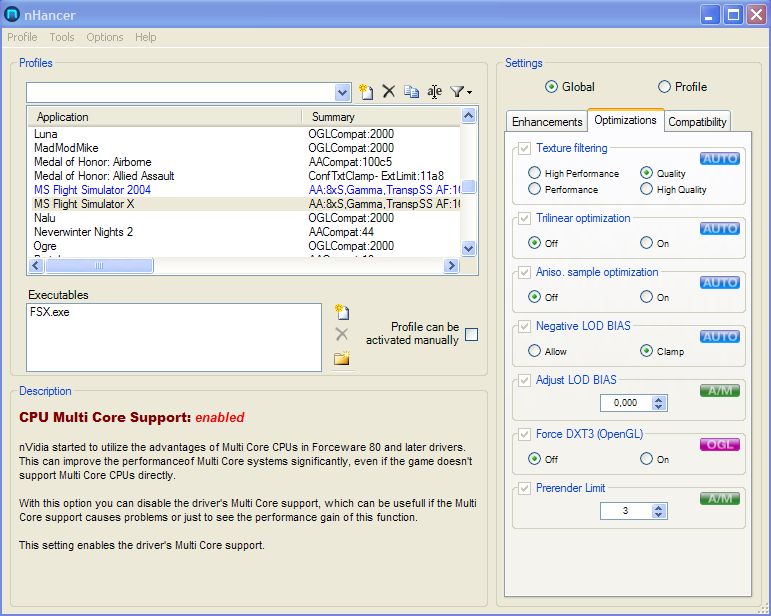Click the profile list scroll up arrow
The width and height of the screenshot is (771, 616).
coord(469,116)
